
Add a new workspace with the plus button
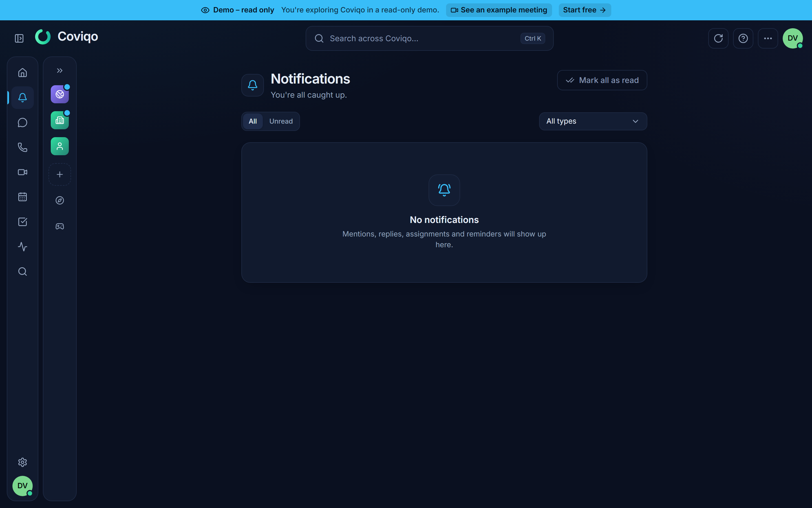point(60,174)
